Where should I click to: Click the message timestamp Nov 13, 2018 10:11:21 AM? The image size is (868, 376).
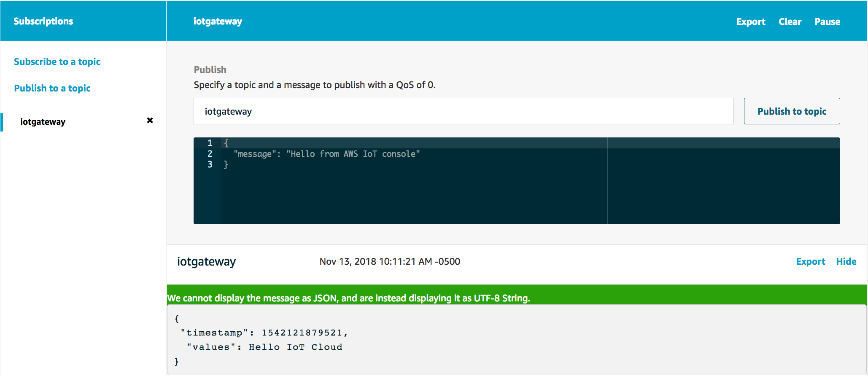390,261
